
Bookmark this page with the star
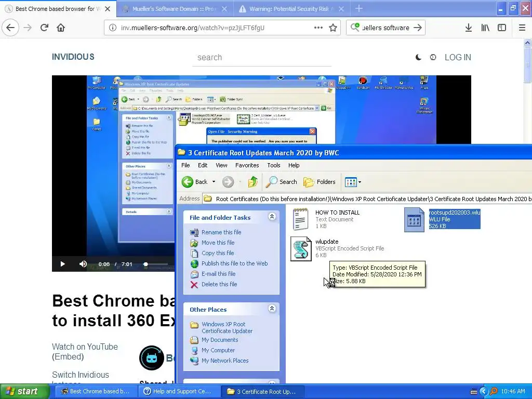click(333, 28)
